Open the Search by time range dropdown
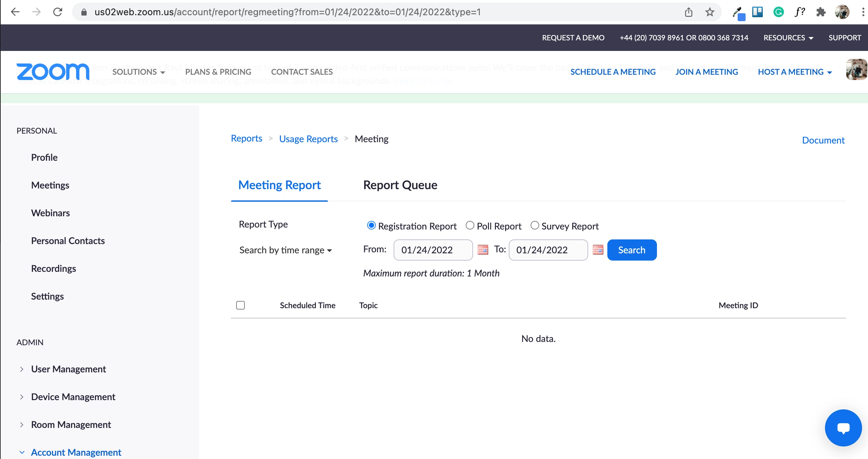This screenshot has height=459, width=868. tap(285, 250)
